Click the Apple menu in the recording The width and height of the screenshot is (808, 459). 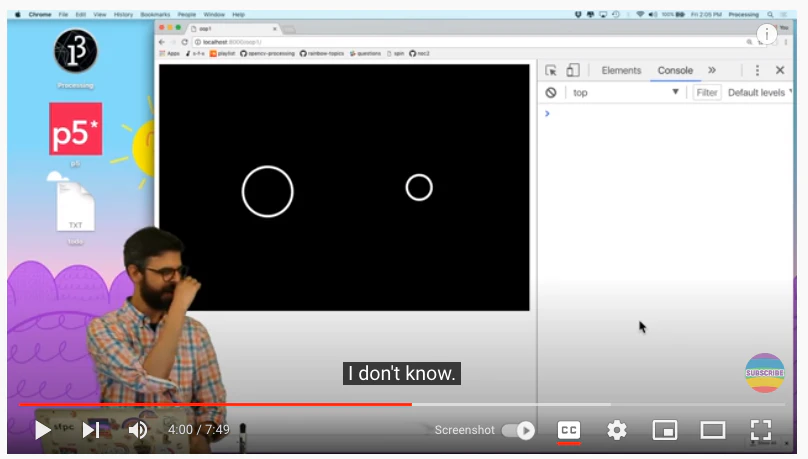[x=18, y=14]
